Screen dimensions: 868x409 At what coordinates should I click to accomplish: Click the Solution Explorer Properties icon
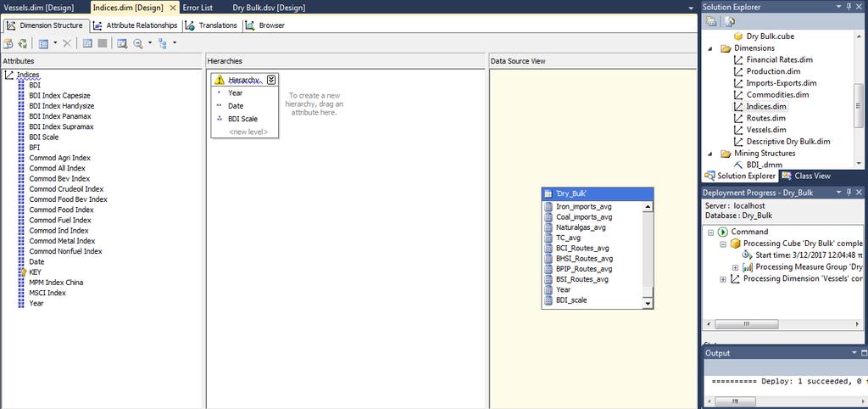click(711, 21)
